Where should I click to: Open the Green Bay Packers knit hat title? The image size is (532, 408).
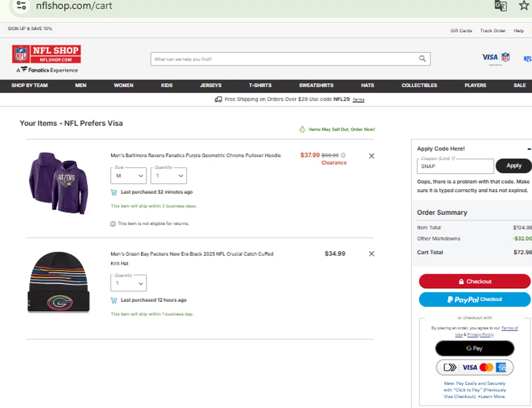click(192, 259)
